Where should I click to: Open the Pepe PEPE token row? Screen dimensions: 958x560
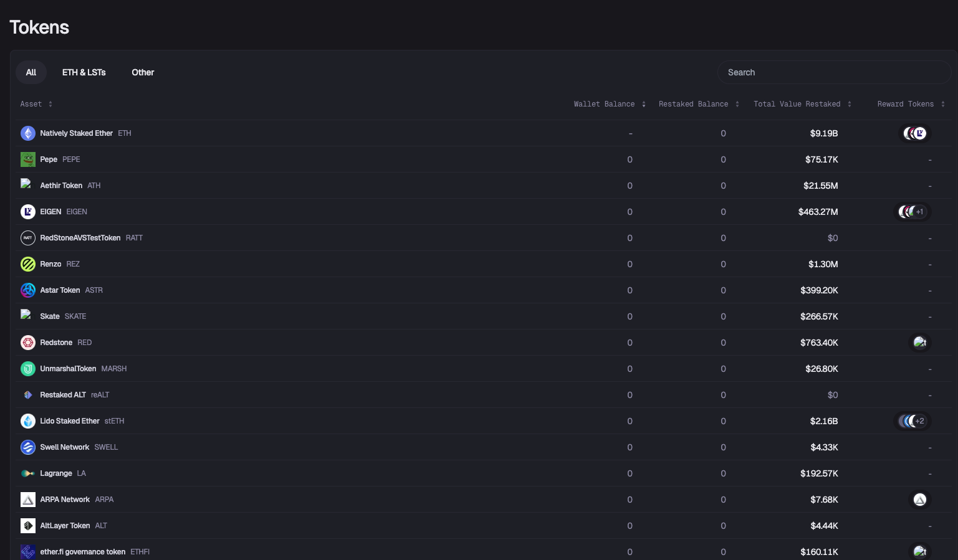(484, 159)
